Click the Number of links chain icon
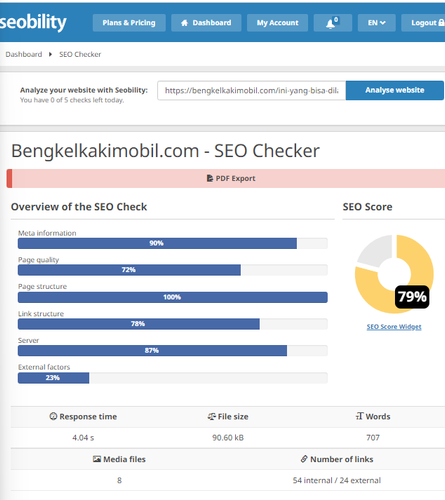Viewport: 445px width, 500px height. pos(304,459)
